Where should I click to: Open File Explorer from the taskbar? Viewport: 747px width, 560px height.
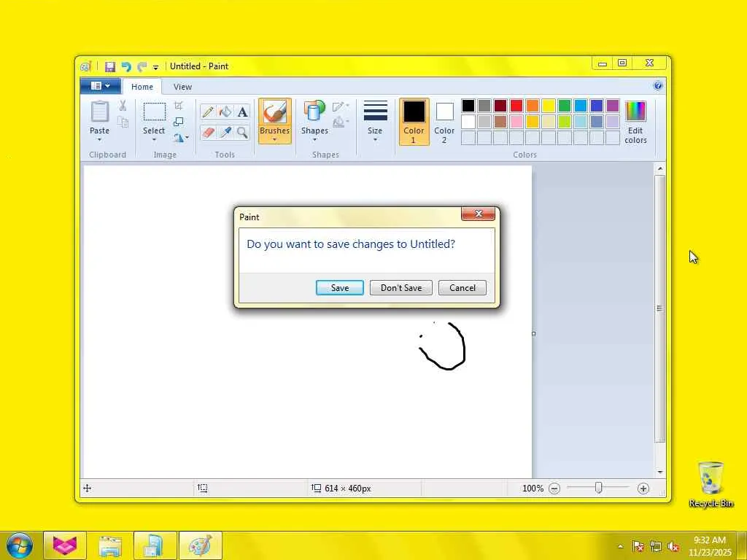(x=110, y=546)
